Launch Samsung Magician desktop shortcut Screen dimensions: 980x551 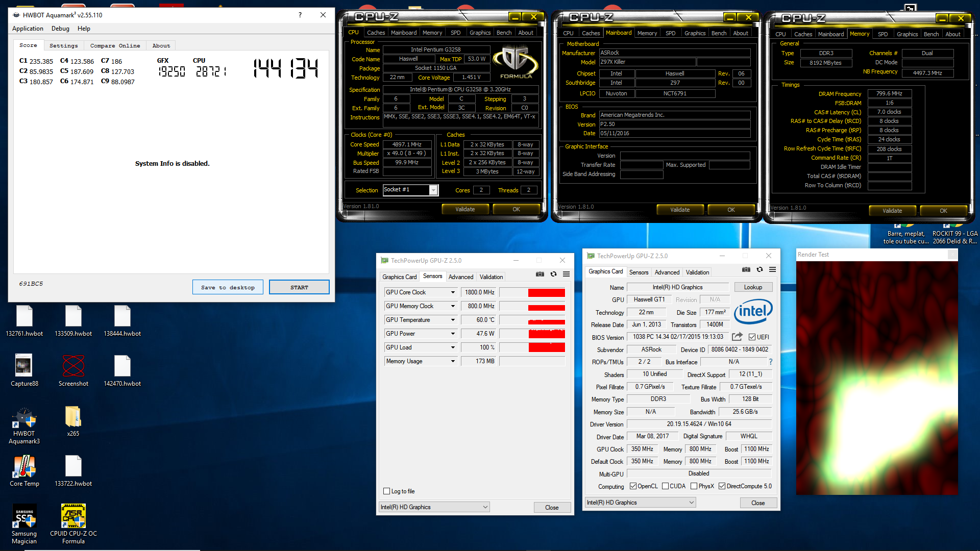pos(24,524)
